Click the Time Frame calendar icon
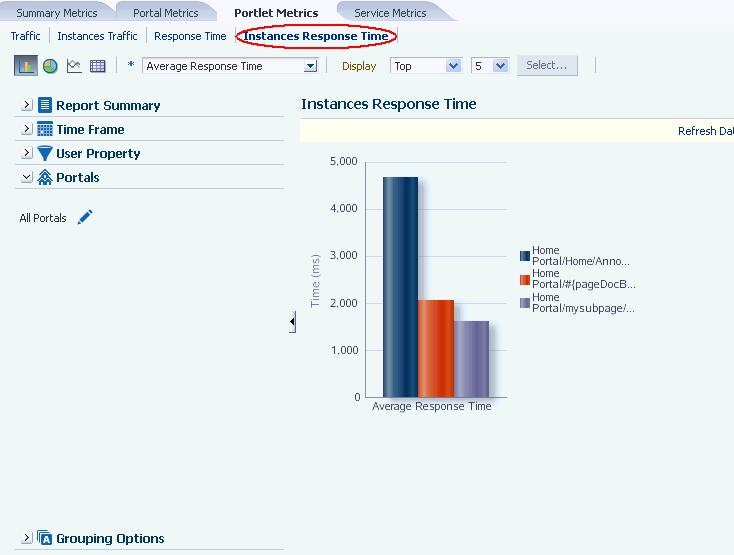734x555 pixels. [x=45, y=129]
